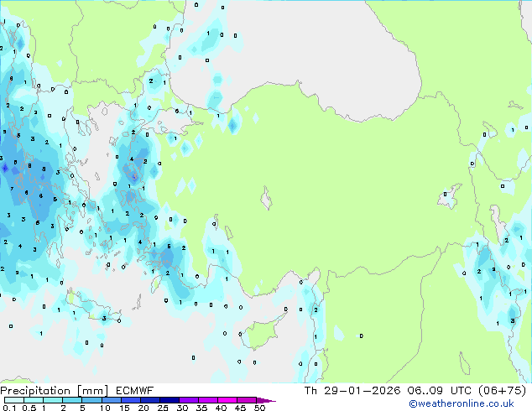Viewport: 532px width, 411px height.
Task: Pick the 35–40 mm magenta swatch
Action: (x=207, y=400)
